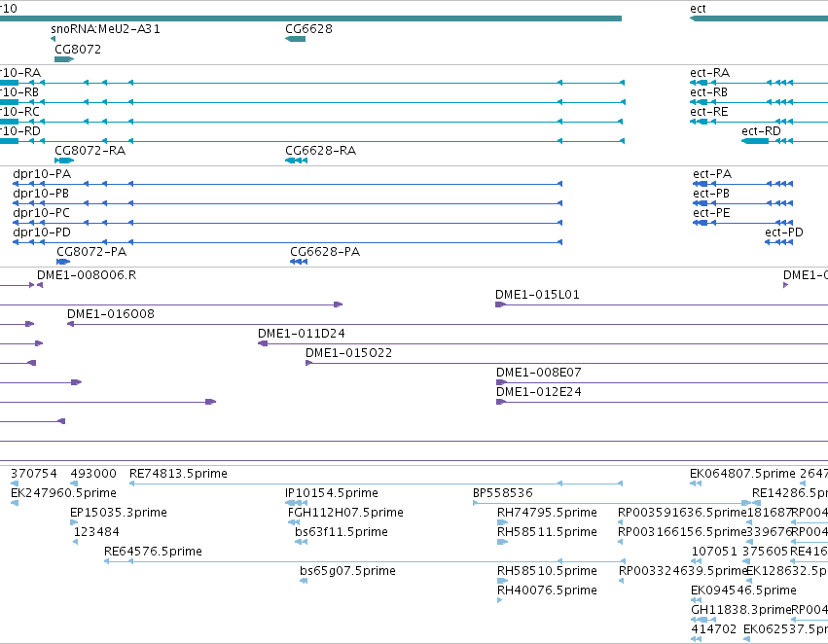Open the dpr10-PC protein label
Screen dimensions: 828x644
(41, 213)
